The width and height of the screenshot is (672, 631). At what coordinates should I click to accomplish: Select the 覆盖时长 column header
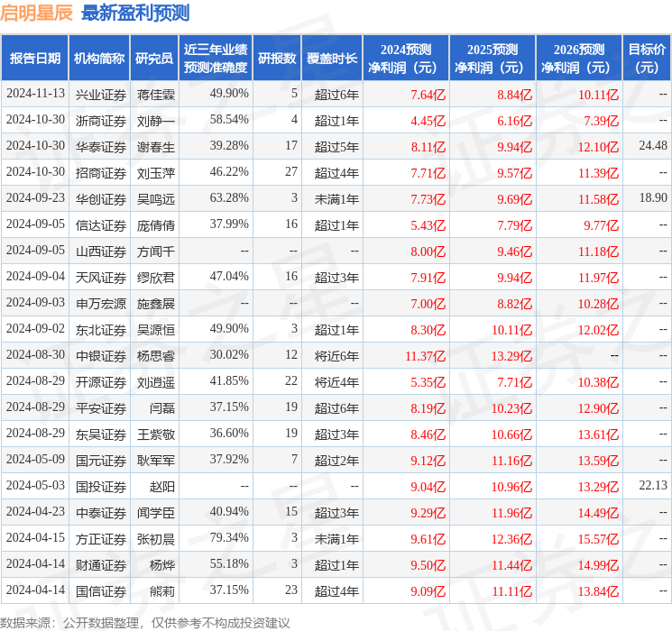pos(331,59)
